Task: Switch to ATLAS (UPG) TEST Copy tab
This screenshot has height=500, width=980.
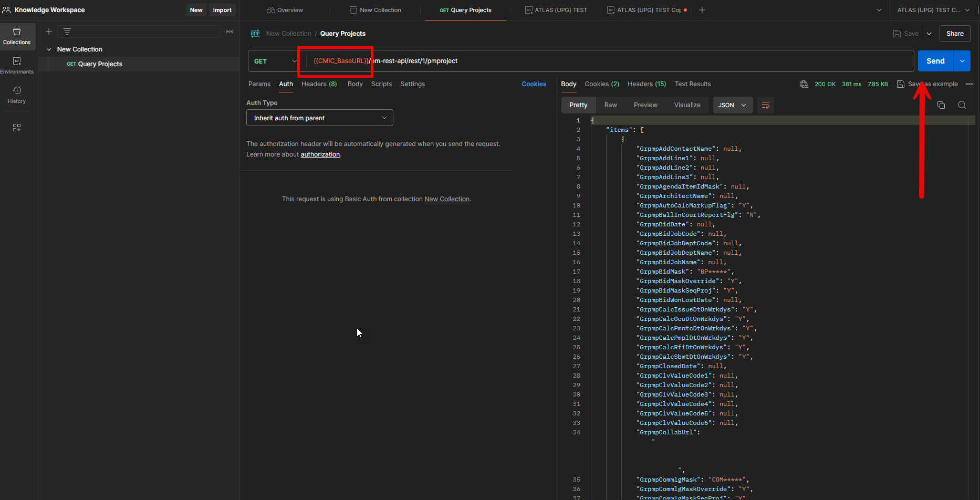Action: coord(647,10)
